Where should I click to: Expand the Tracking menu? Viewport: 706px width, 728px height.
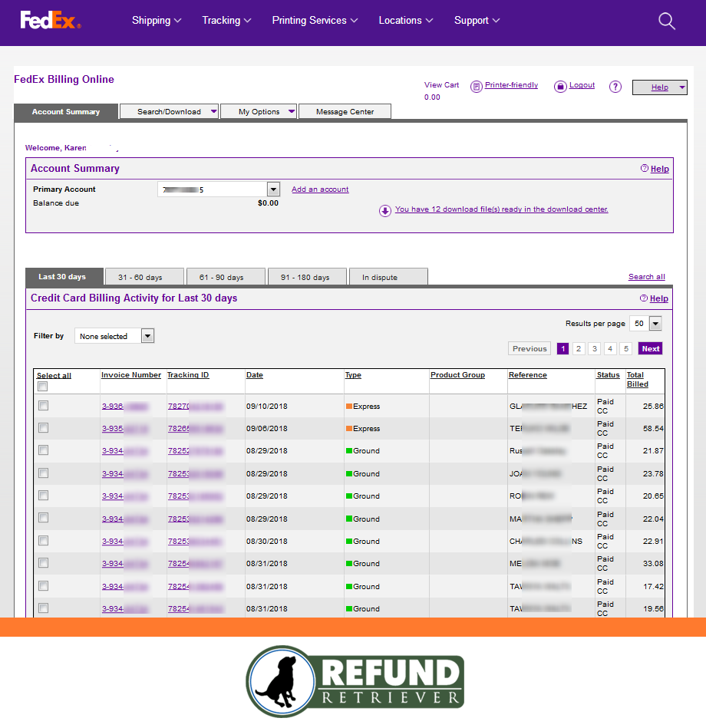[x=226, y=21]
